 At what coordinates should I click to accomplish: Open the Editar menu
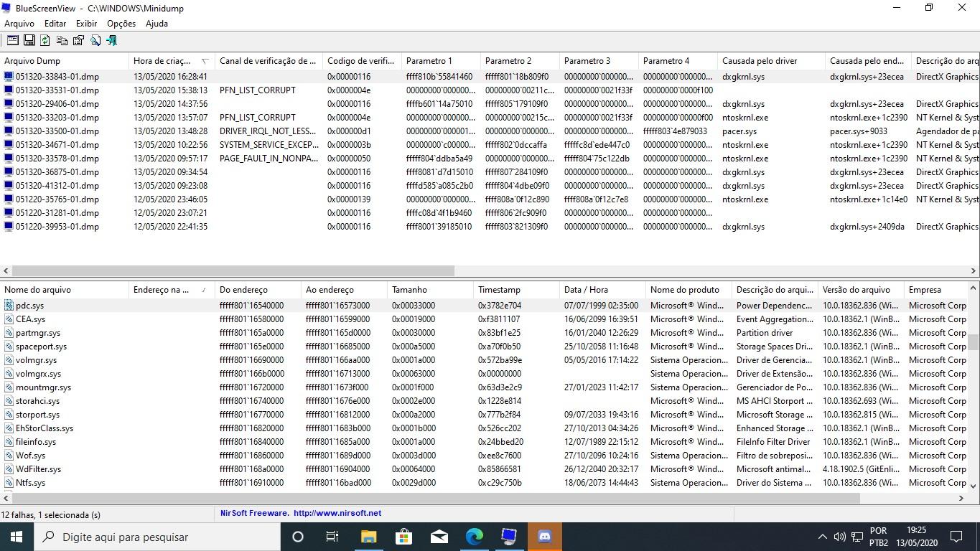[x=55, y=23]
